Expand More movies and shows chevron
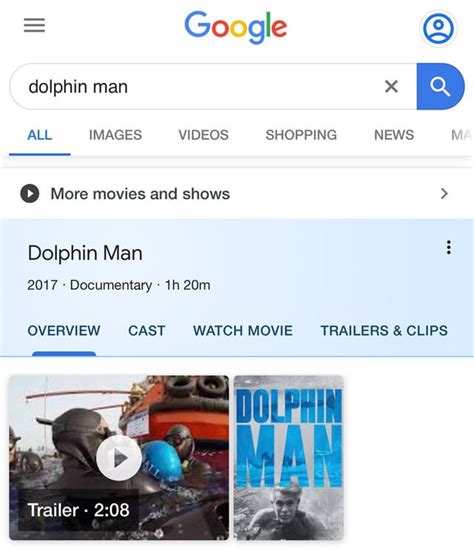474x551 pixels. (x=444, y=194)
